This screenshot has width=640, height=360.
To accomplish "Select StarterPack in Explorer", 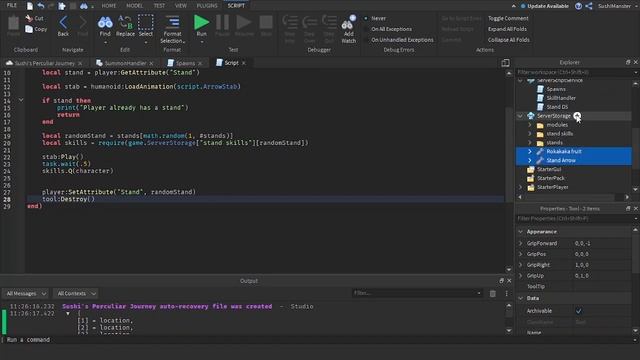I will click(x=551, y=178).
